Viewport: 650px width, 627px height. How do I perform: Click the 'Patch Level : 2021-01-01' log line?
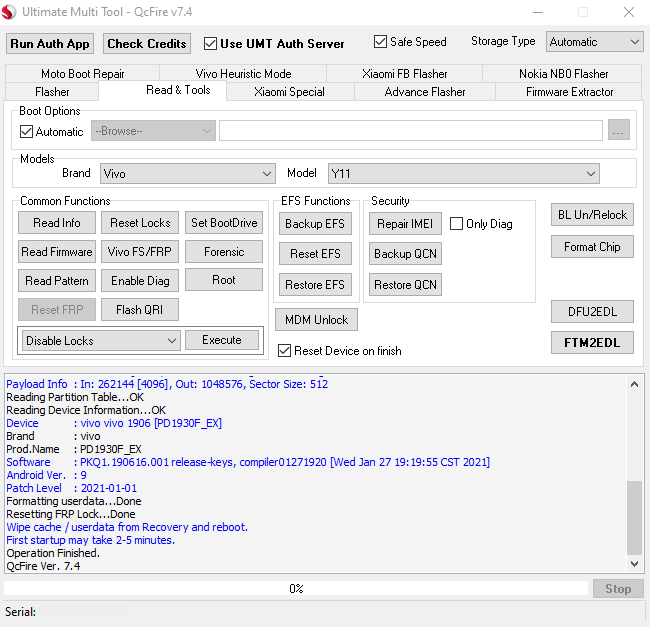click(x=71, y=488)
